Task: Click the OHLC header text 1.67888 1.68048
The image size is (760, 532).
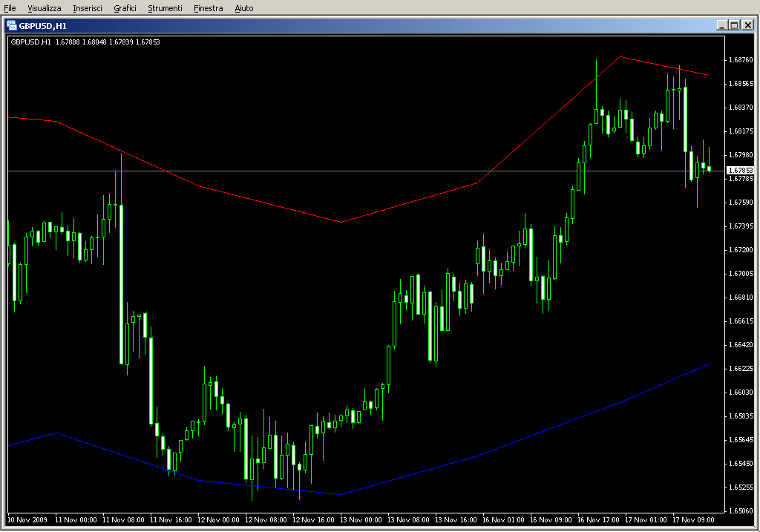Action: point(80,42)
